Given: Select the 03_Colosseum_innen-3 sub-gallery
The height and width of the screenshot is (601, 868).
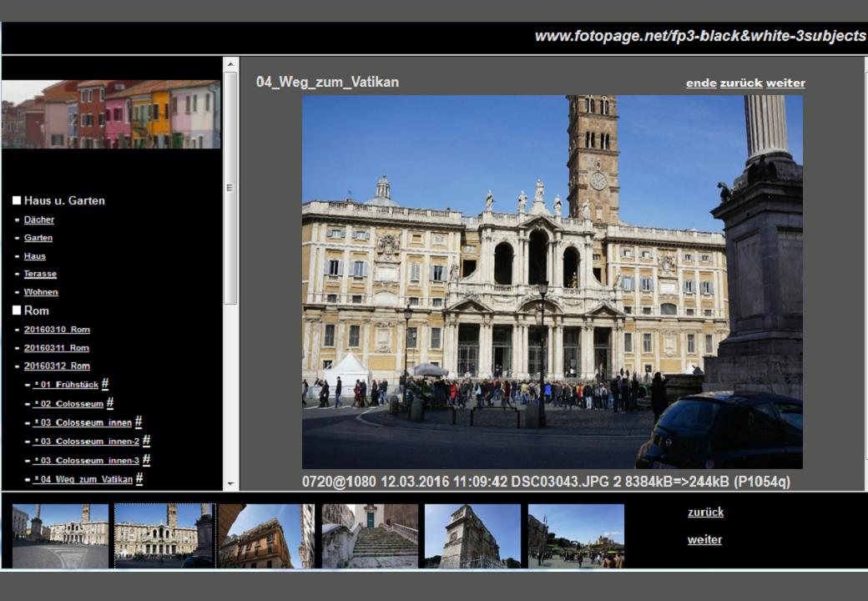Looking at the screenshot, I should pyautogui.click(x=86, y=460).
